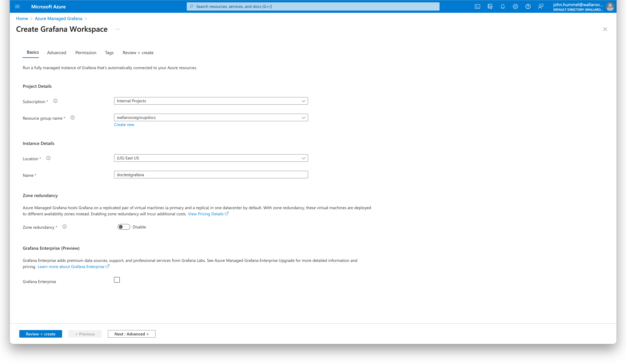Click the Create new resource group link
The height and width of the screenshot is (364, 626).
tap(124, 125)
